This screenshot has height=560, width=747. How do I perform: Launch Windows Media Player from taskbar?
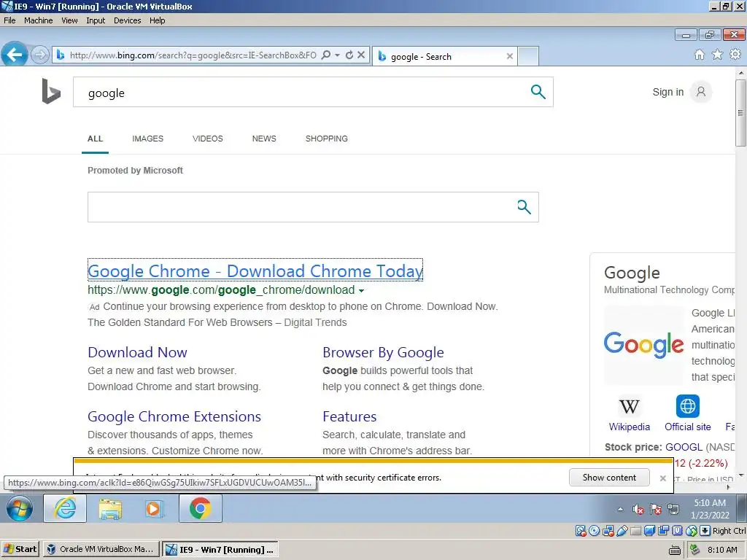pyautogui.click(x=154, y=508)
